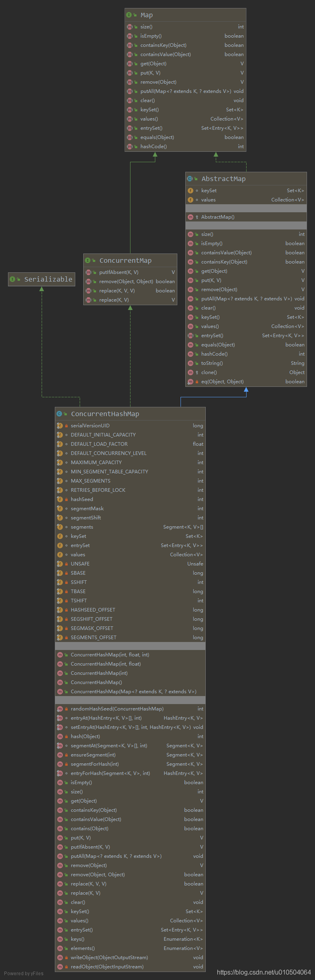Click setEntryAt(HashEntry<K, V>[], int, HashEntry<K, V>) row
The height and width of the screenshot is (980, 315).
130,727
